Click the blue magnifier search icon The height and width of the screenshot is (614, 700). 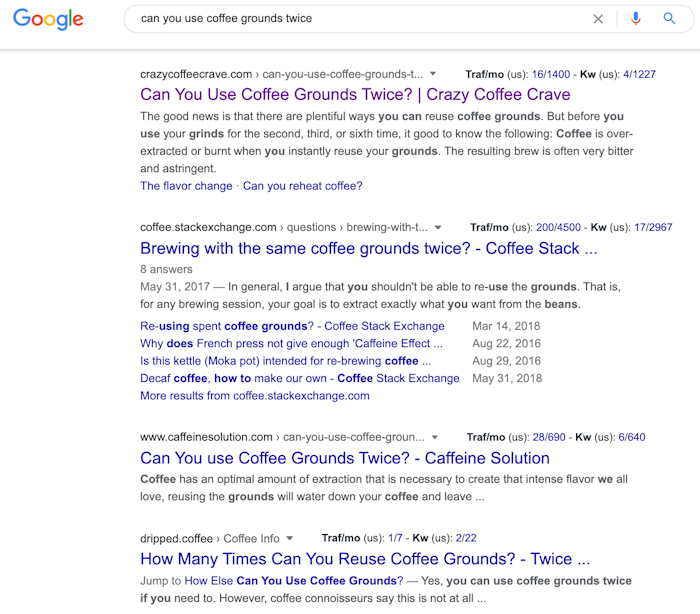point(669,19)
